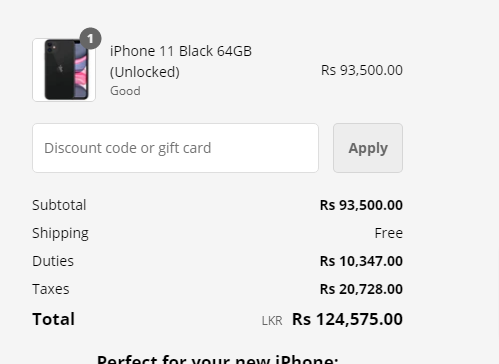Screen dimensions: 499x364
Task: Click the Free shipping value
Action: [389, 233]
